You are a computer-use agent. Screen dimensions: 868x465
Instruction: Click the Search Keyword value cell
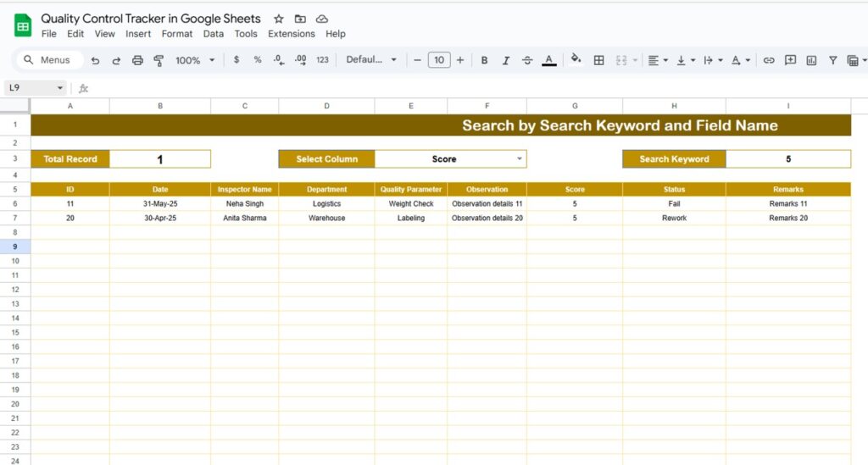pyautogui.click(x=788, y=158)
